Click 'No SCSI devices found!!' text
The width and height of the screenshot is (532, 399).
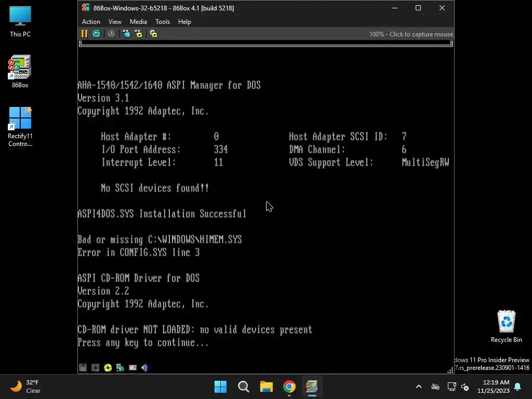pos(155,188)
